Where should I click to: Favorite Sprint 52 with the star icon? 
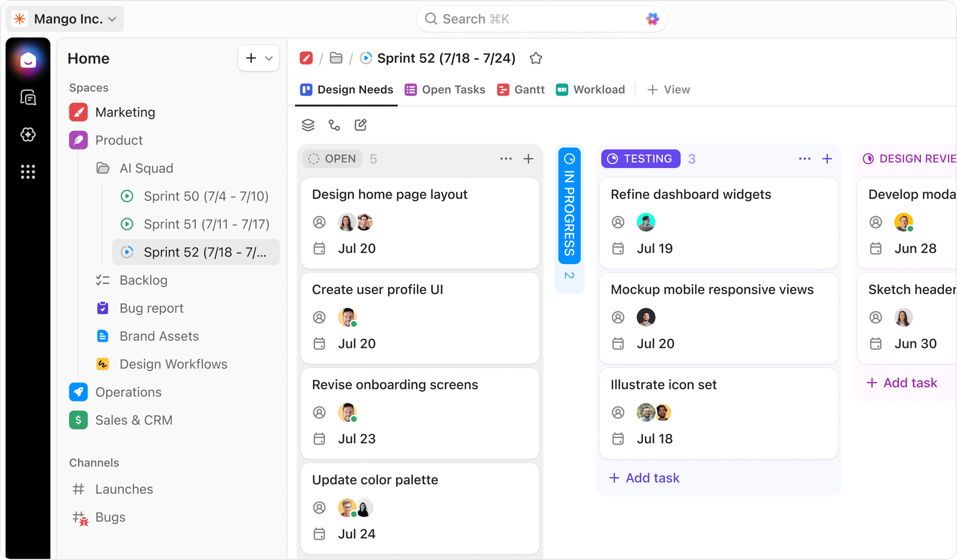[536, 58]
